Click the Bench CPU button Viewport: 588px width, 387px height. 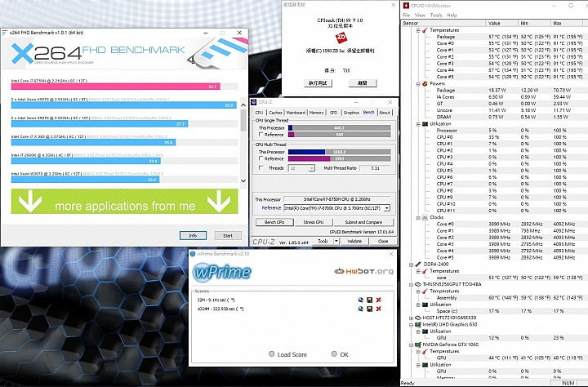coord(274,222)
